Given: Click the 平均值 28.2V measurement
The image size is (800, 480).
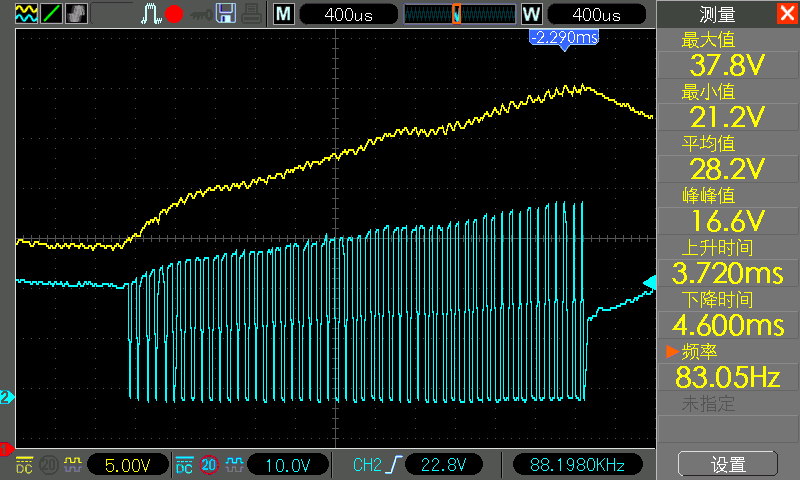Looking at the screenshot, I should [728, 158].
